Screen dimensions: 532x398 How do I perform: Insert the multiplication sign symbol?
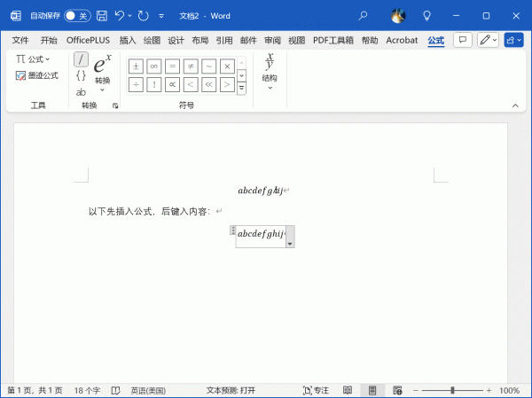click(227, 66)
